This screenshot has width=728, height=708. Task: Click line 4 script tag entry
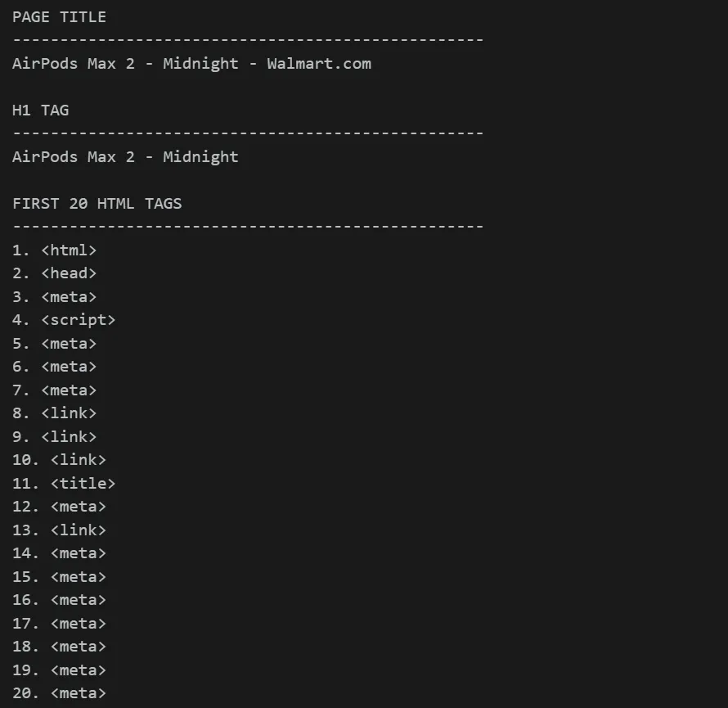point(64,320)
